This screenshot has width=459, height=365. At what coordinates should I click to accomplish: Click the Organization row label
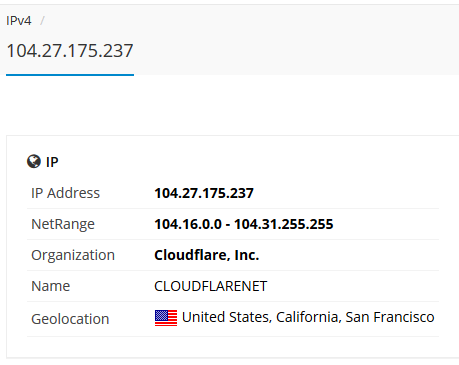pyautogui.click(x=73, y=255)
